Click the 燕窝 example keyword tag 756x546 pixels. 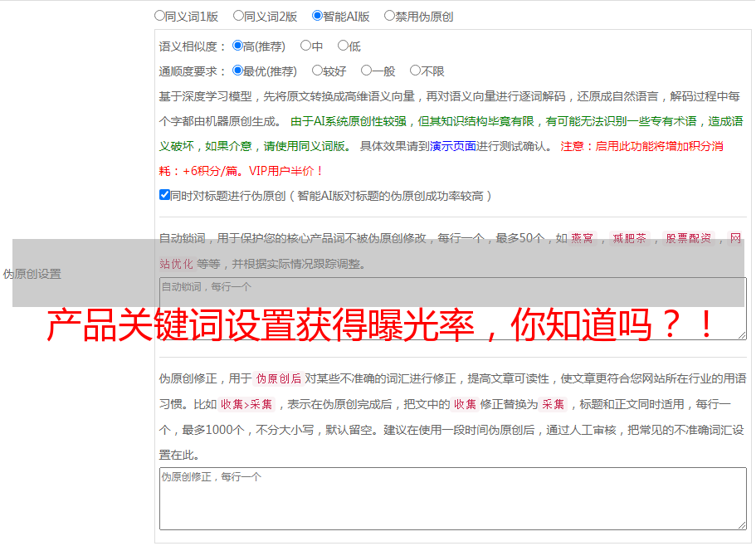tap(582, 238)
